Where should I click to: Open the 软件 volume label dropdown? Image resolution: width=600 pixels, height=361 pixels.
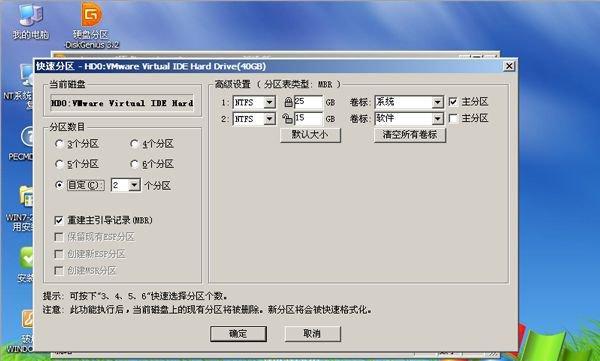tap(437, 119)
